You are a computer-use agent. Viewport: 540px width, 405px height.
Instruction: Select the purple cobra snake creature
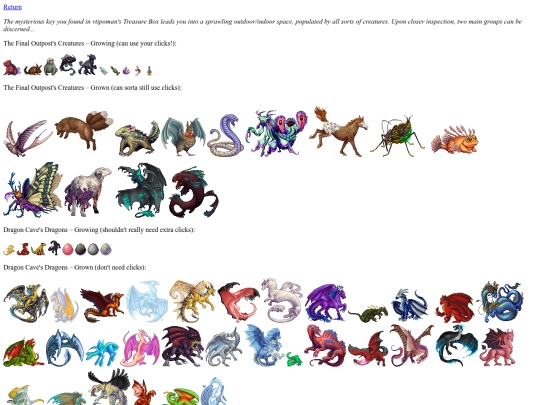click(226, 135)
